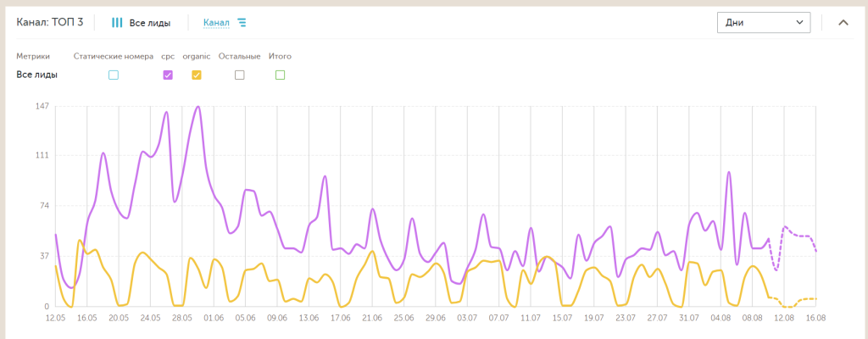This screenshot has height=339, width=868.
Task: Click the 12.05 date on the x-axis
Action: click(55, 319)
